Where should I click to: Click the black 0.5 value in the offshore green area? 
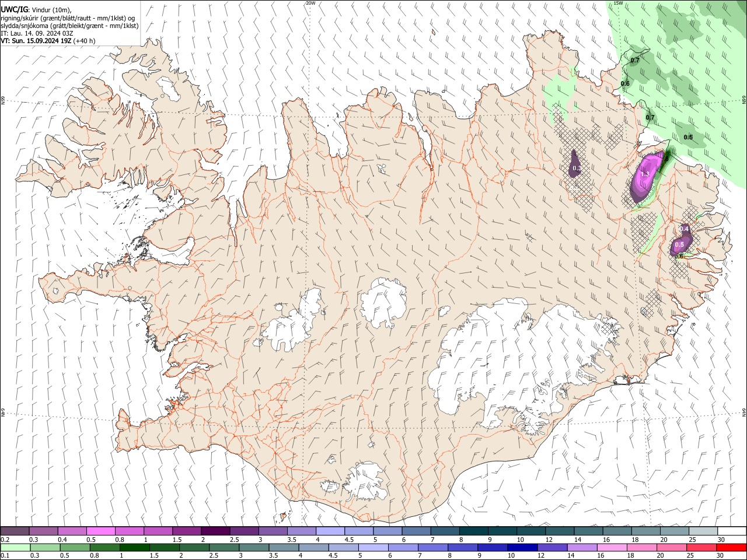tap(688, 137)
